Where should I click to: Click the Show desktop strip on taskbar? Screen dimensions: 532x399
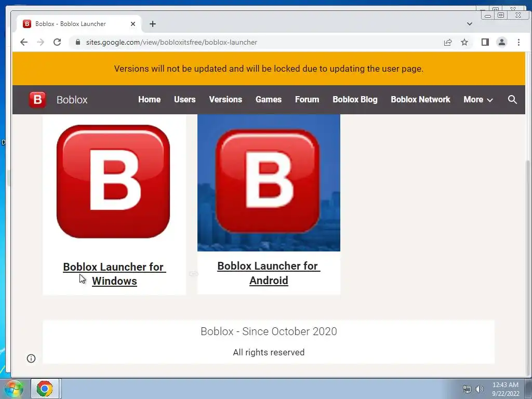(x=528, y=389)
